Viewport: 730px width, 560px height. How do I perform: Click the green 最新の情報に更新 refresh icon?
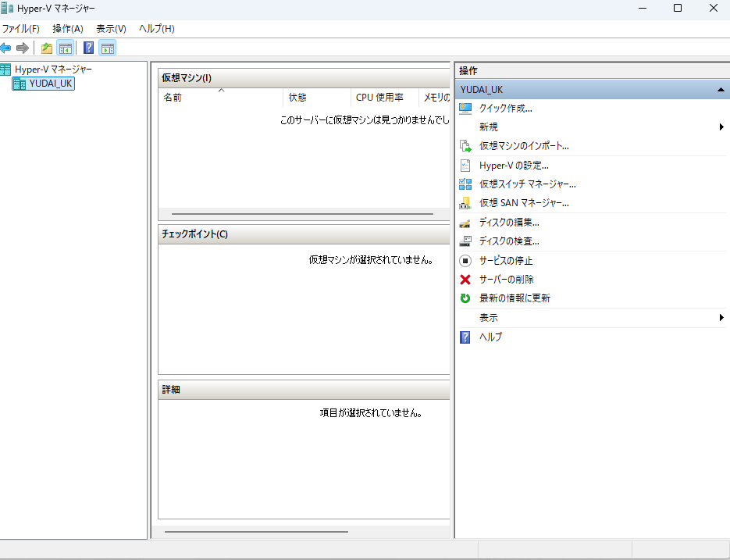point(467,298)
